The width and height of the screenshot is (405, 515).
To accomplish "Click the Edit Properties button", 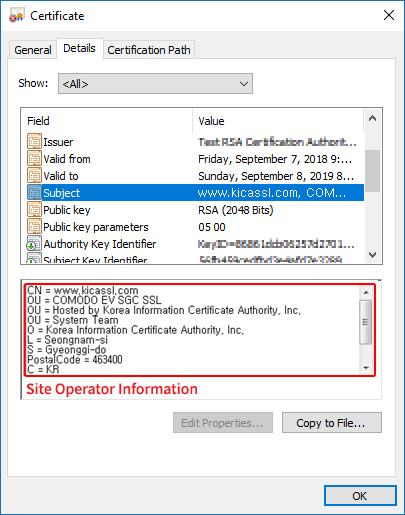I will (x=223, y=423).
